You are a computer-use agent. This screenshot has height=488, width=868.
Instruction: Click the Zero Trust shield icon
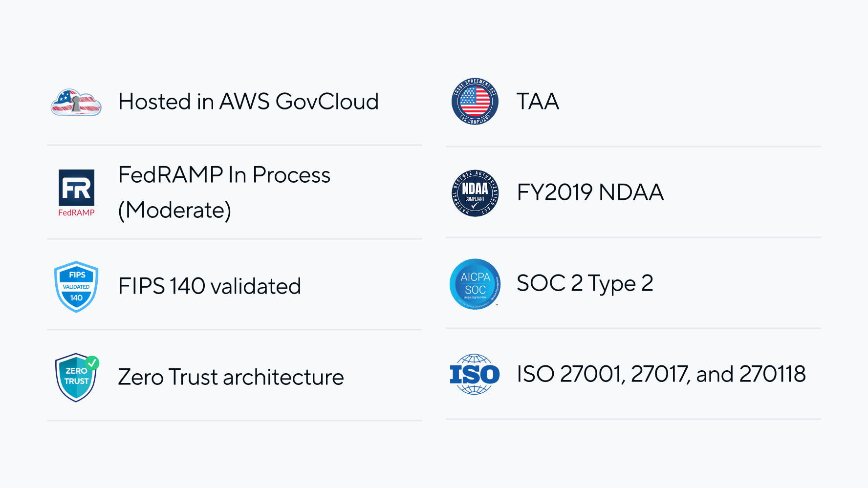[x=77, y=378]
